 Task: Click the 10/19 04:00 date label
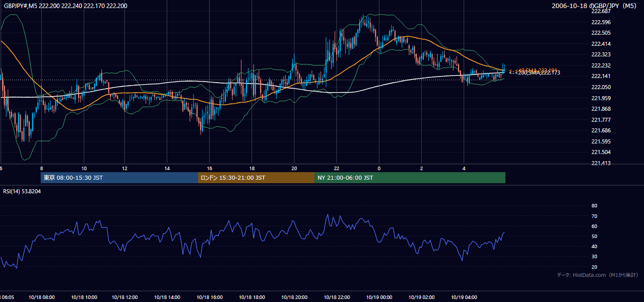click(x=464, y=297)
